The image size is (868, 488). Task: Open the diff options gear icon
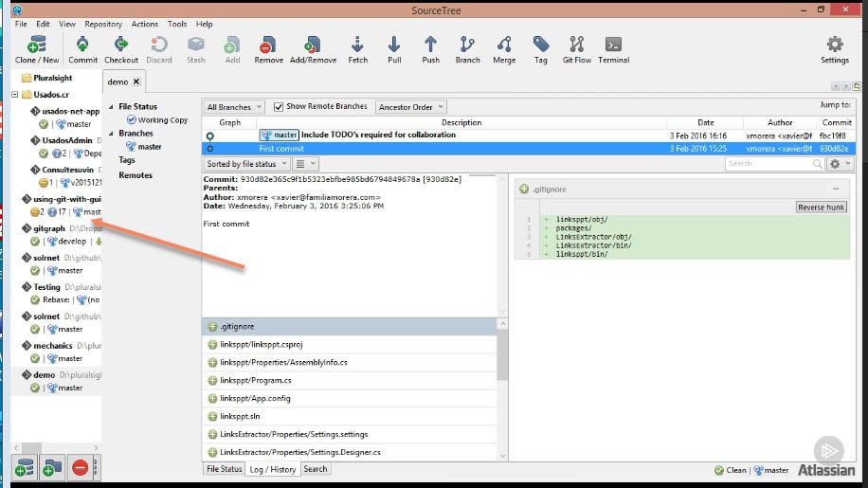[840, 164]
